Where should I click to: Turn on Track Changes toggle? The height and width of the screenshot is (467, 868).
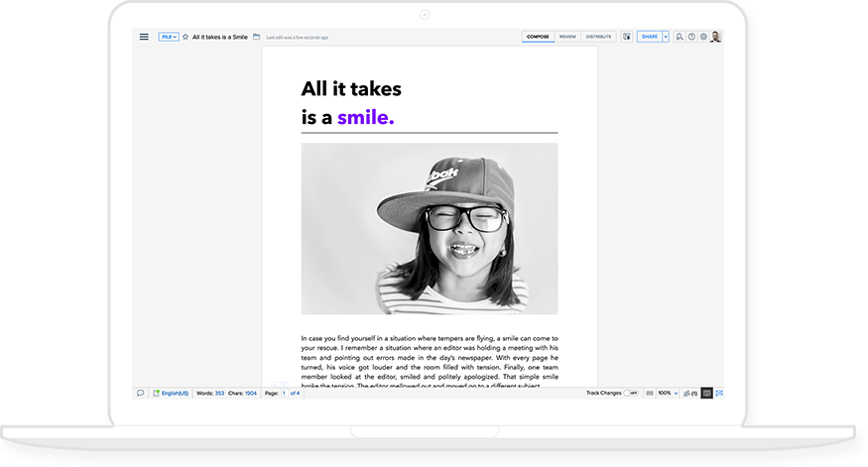(x=631, y=394)
